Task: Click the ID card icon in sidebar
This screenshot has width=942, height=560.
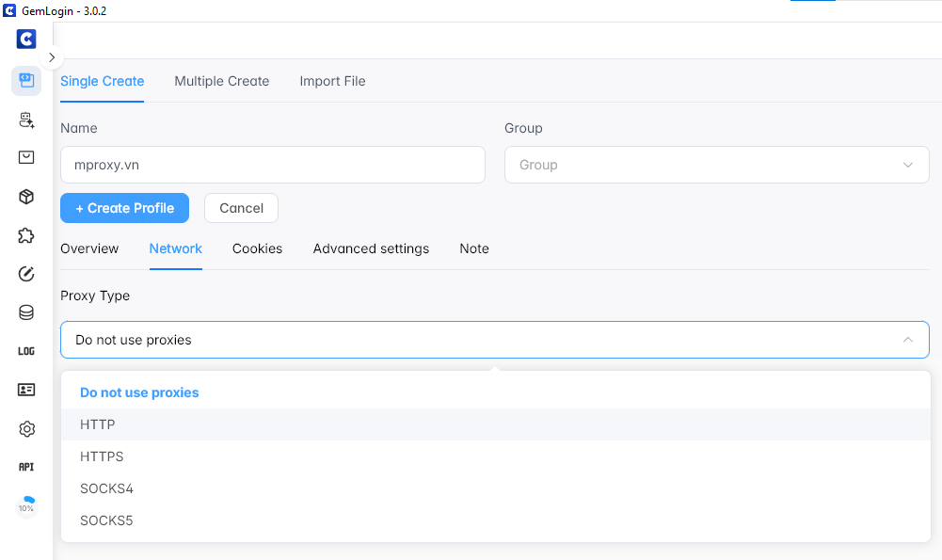Action: (26, 390)
